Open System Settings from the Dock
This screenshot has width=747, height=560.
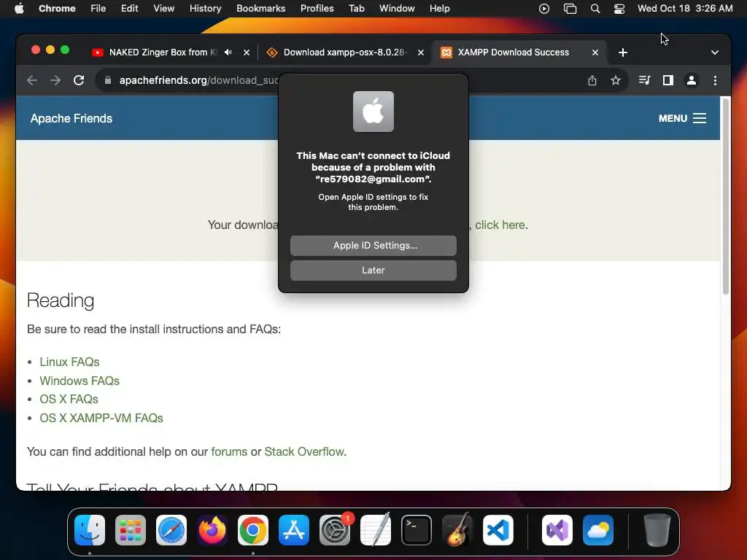pos(334,530)
